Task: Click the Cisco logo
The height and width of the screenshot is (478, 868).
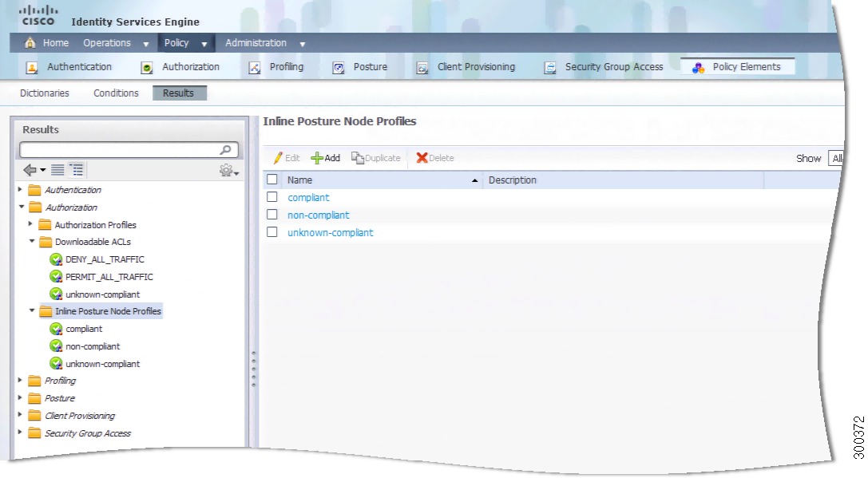Action: pos(38,15)
